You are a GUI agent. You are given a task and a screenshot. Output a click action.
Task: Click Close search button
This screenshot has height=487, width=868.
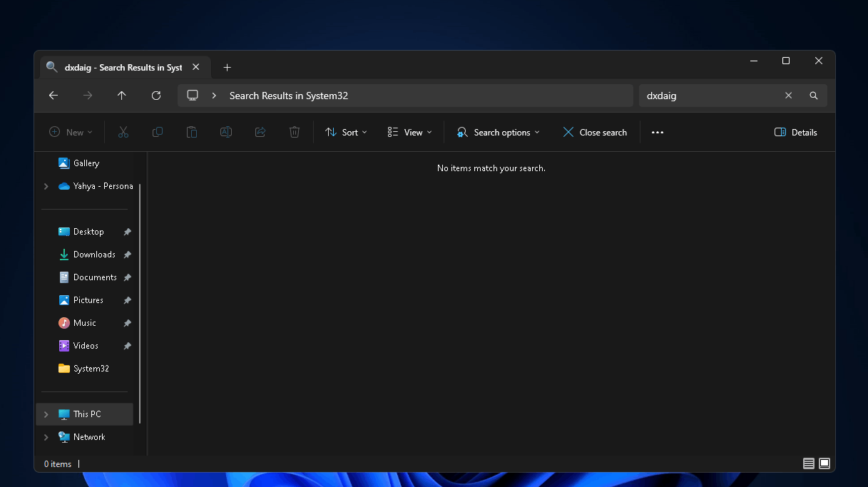pos(595,133)
